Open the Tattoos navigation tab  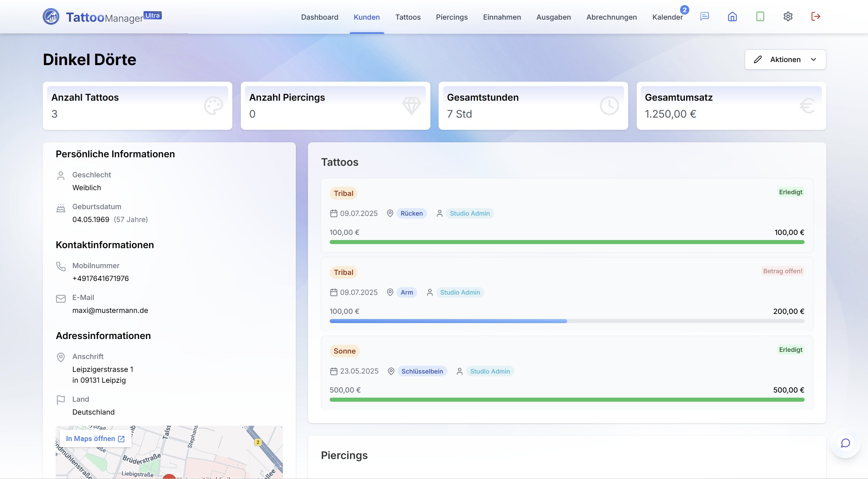(x=408, y=17)
